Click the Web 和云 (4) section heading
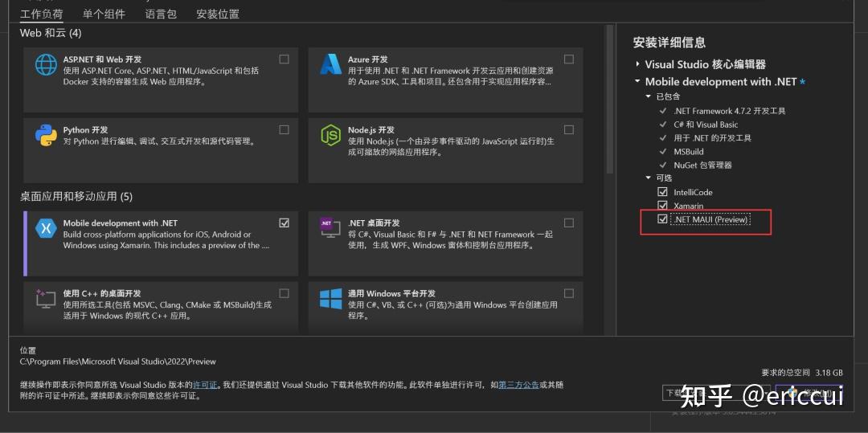The width and height of the screenshot is (868, 433). point(51,33)
